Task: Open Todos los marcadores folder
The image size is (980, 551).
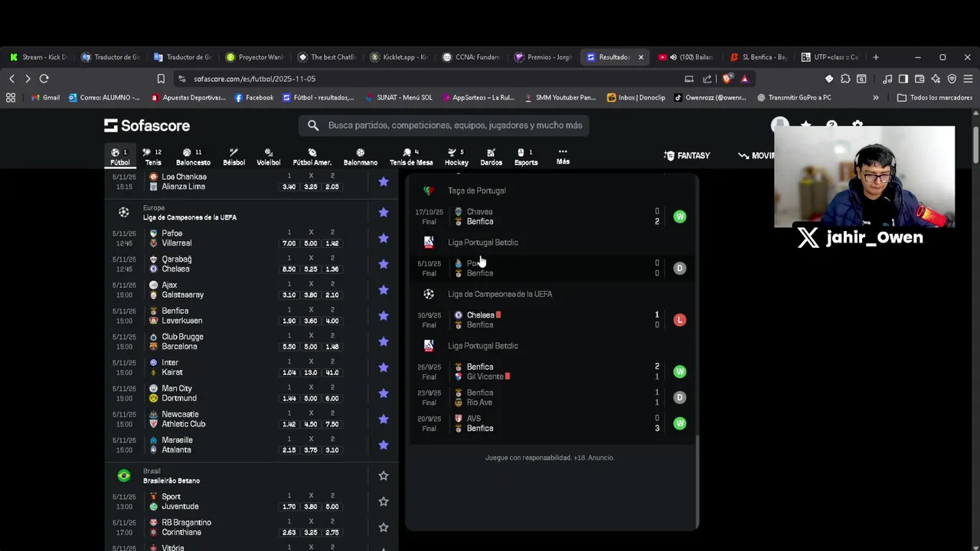Action: (x=935, y=98)
